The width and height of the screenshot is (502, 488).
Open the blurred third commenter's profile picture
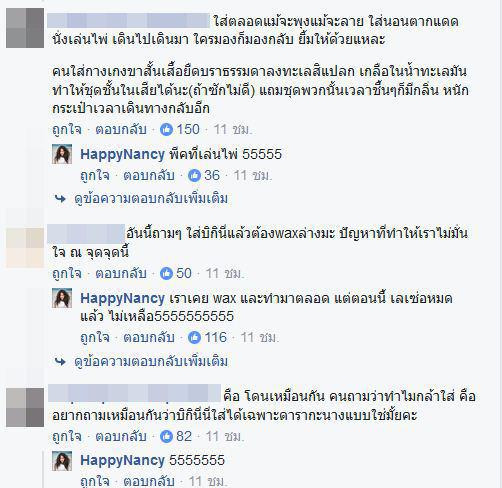[x=25, y=407]
